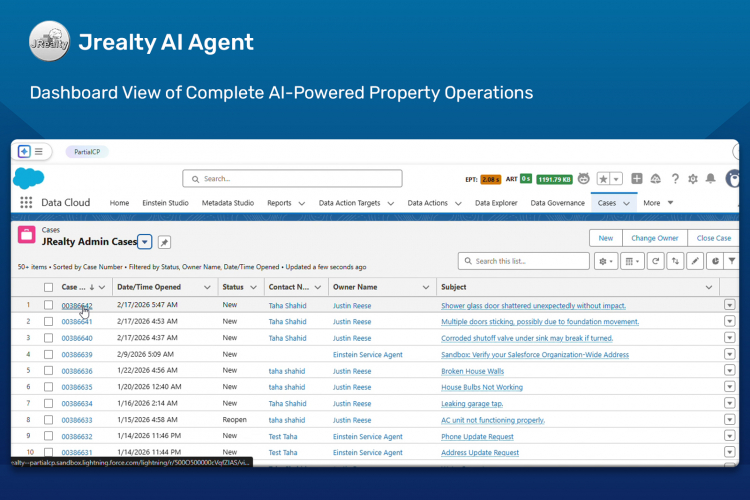Click the user avatar in the header
Viewport: 750px width, 500px height.
pyautogui.click(x=732, y=178)
